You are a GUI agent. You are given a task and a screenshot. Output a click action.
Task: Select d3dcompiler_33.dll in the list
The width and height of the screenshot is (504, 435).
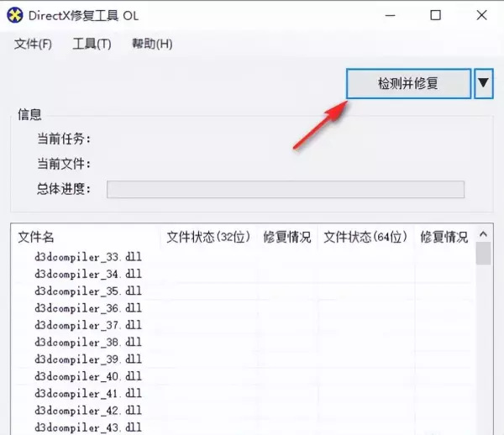(x=88, y=257)
